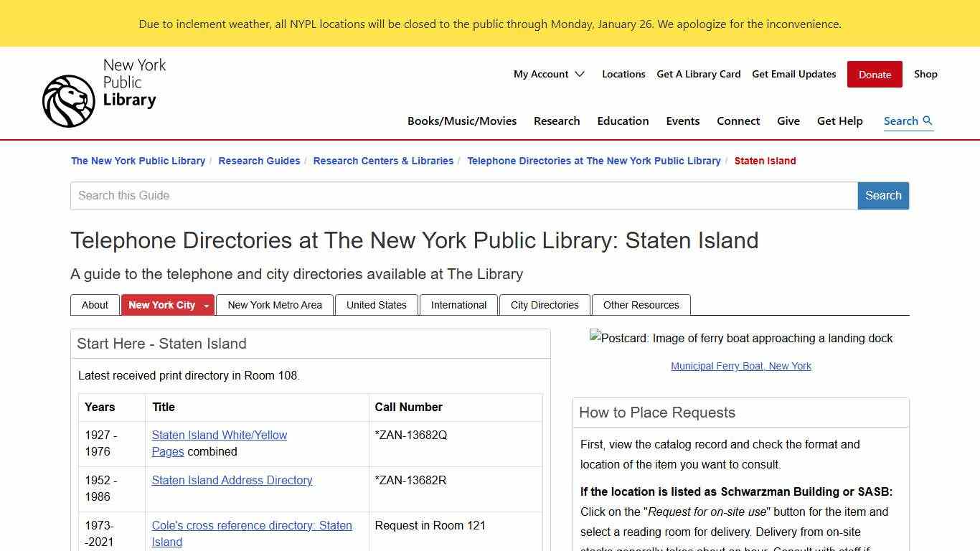
Task: Open the International directories tab
Action: (458, 304)
